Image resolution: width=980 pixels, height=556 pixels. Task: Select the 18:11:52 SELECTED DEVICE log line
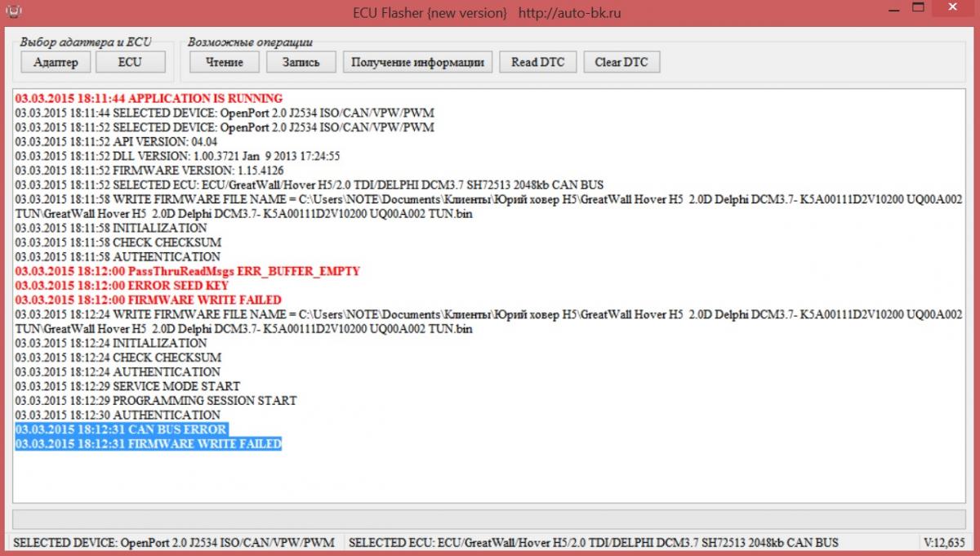pyautogui.click(x=225, y=127)
